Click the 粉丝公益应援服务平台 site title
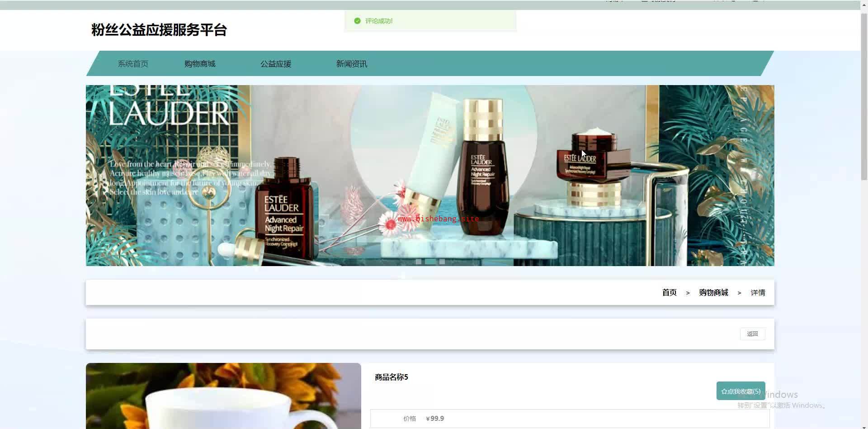Screen dimensions: 868x429 [x=159, y=30]
